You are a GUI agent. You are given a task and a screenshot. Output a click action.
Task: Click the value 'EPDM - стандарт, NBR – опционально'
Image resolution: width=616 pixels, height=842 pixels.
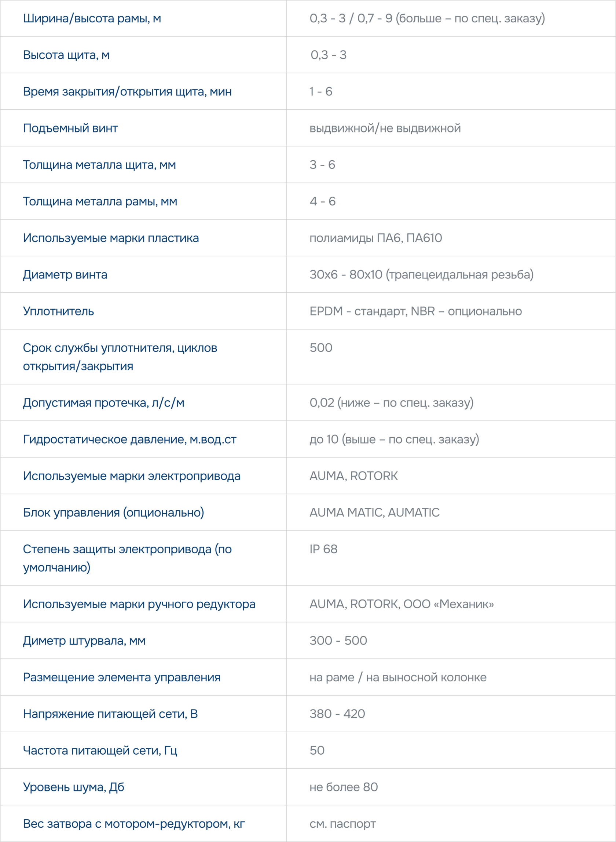(x=416, y=311)
